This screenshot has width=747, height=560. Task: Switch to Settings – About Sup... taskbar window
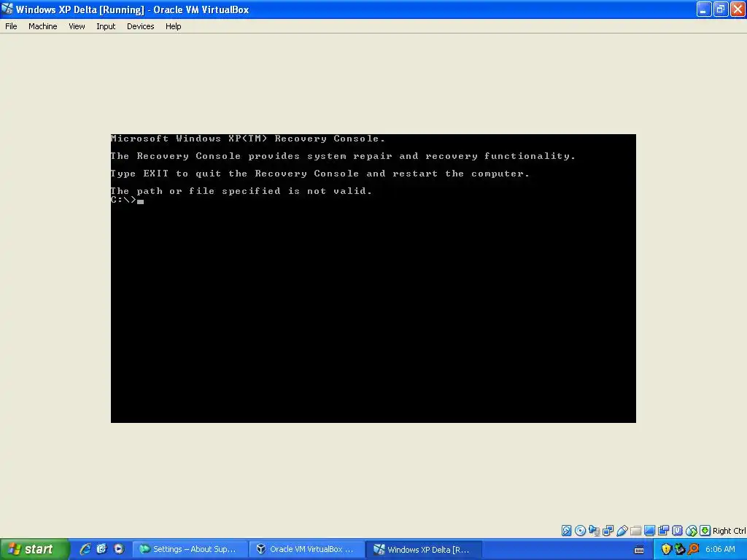coord(190,549)
